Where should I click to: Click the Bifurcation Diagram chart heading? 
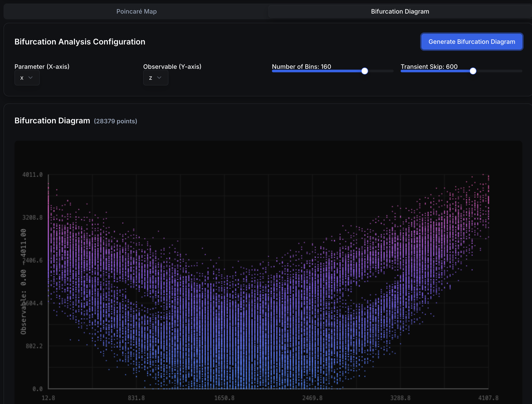click(x=52, y=120)
